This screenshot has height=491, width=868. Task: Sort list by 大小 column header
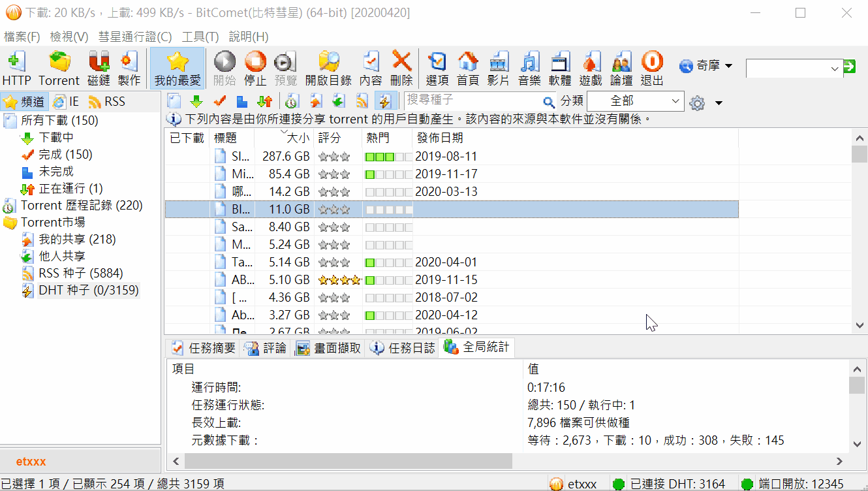coord(285,138)
